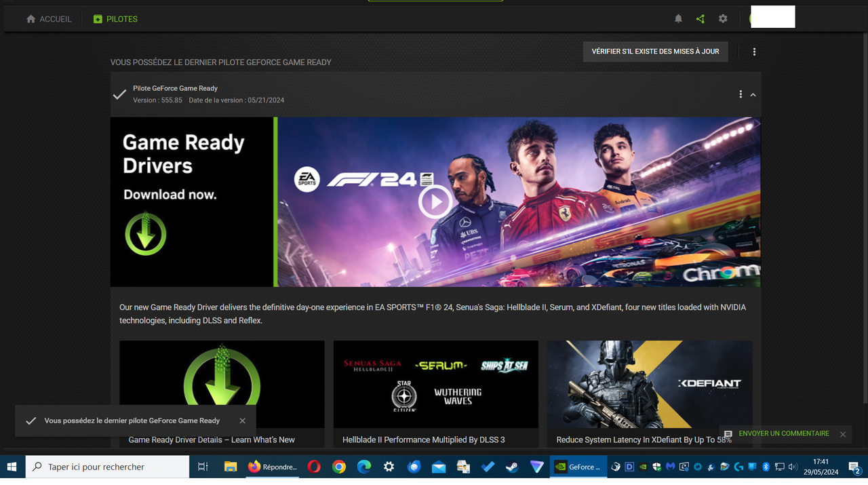Click ENVOYER UN COMMENTAIRE
868x485 pixels.
click(784, 433)
